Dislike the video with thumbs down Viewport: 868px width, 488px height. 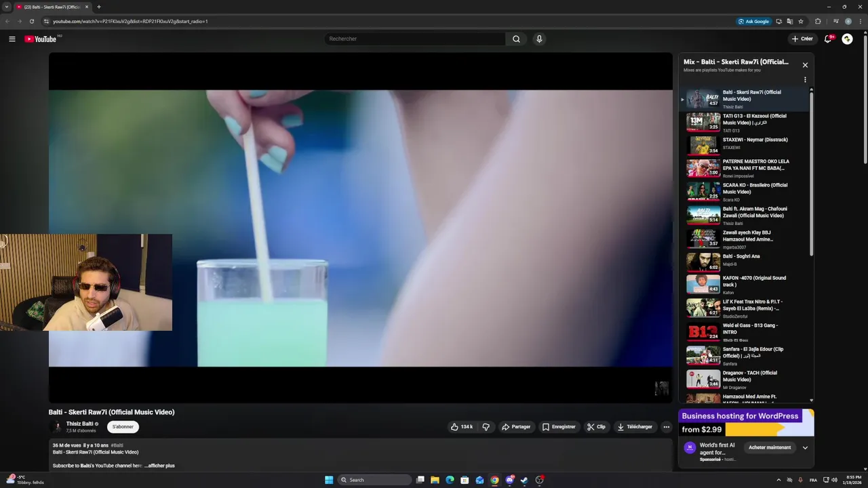coord(486,427)
